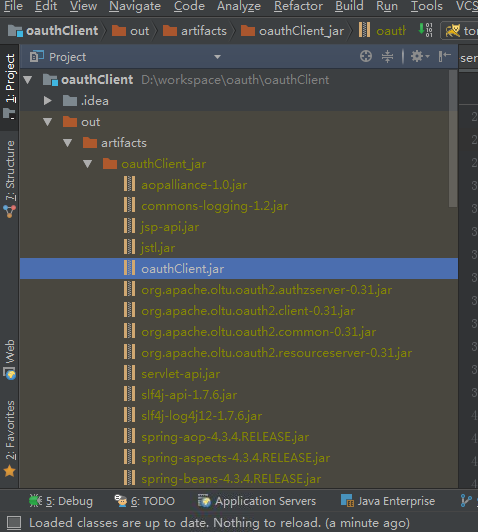Image resolution: width=478 pixels, height=532 pixels.
Task: Click the jar archive icon beside servlet-api.jar
Action: 130,373
